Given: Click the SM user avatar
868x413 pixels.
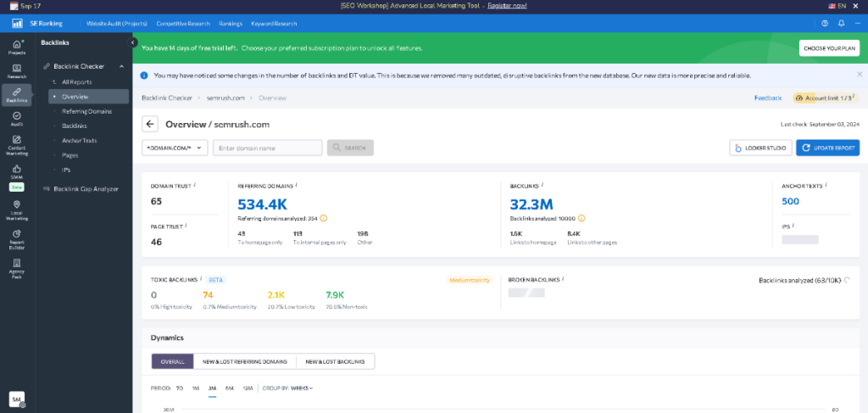Looking at the screenshot, I should [17, 399].
